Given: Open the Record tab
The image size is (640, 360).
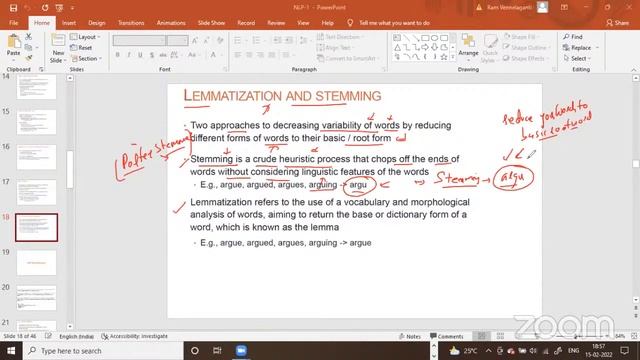Looking at the screenshot, I should click(x=246, y=23).
